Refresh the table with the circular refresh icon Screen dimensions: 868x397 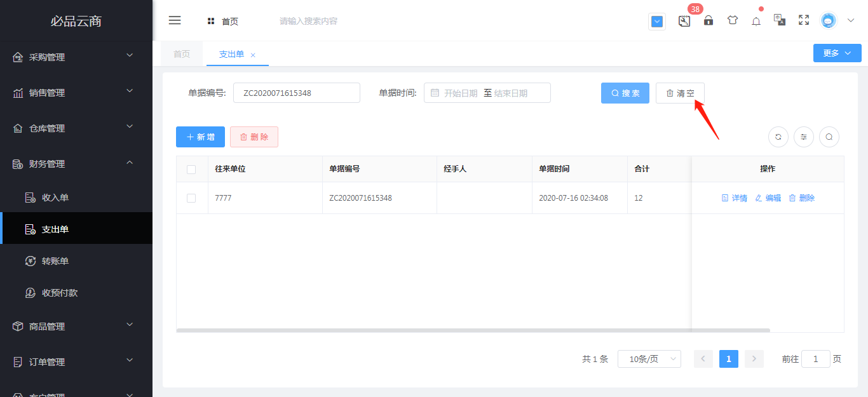pos(778,137)
